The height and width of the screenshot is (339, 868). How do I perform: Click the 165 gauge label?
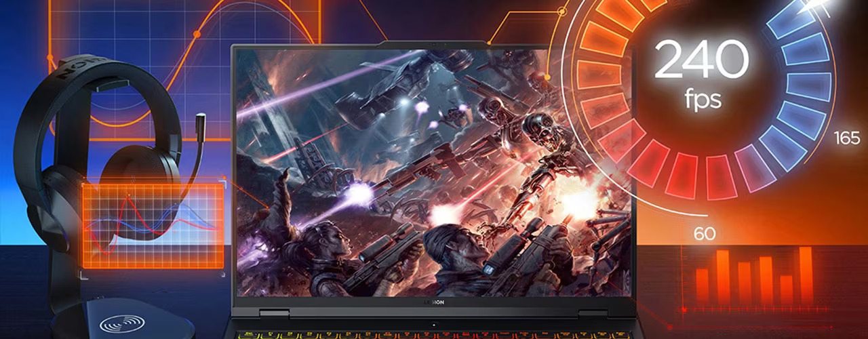pyautogui.click(x=846, y=139)
